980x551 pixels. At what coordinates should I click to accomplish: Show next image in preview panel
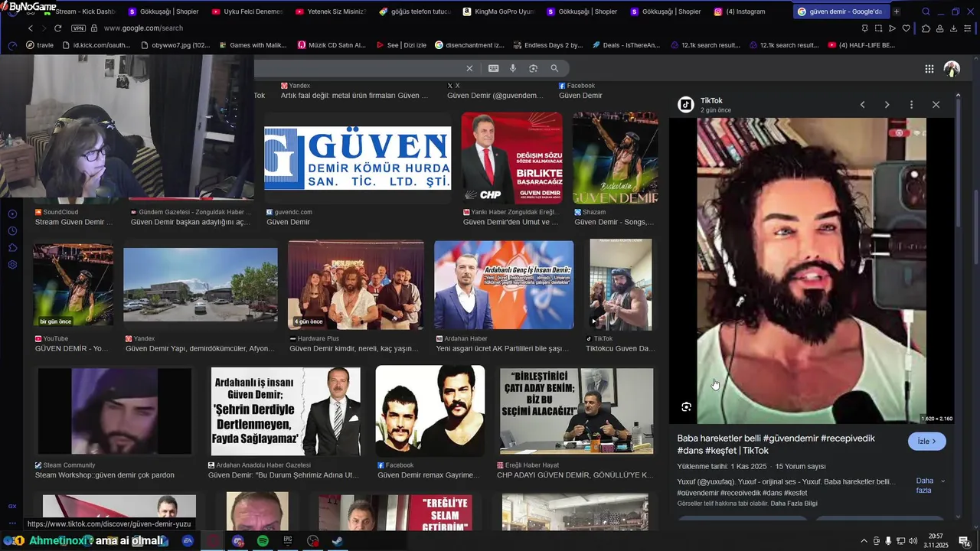(887, 105)
